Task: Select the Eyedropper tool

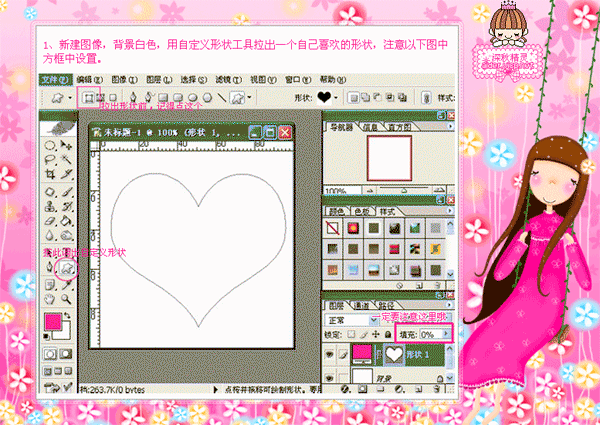Action: pos(67,285)
